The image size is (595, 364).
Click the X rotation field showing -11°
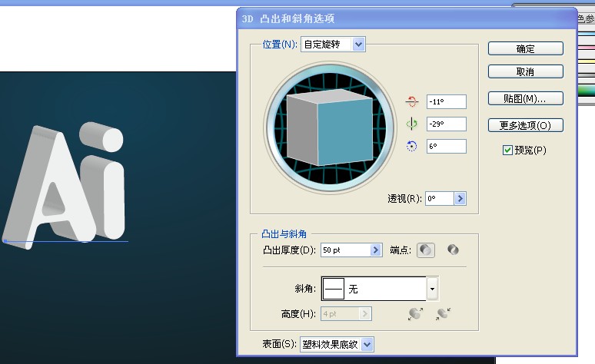point(446,101)
